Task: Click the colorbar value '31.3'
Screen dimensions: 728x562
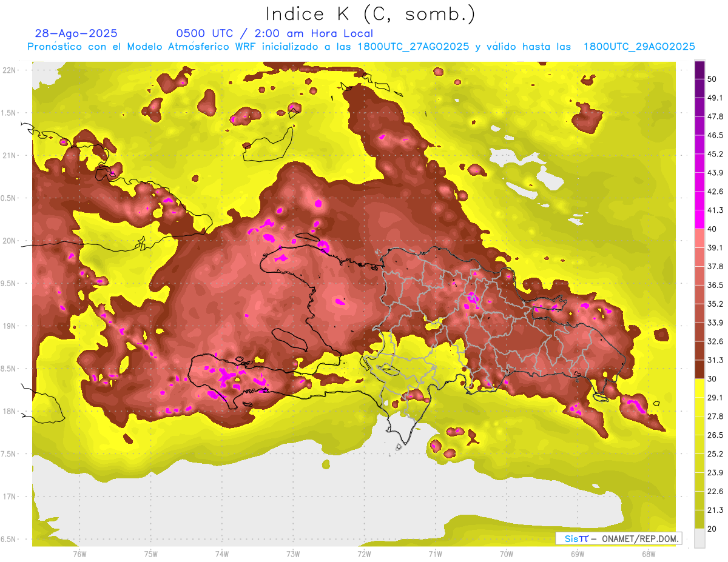Action: [x=715, y=360]
